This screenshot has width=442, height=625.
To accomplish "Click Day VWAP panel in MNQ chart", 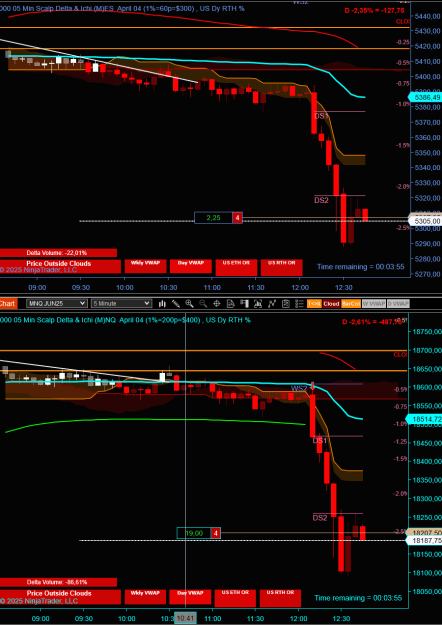I will 190,597.
